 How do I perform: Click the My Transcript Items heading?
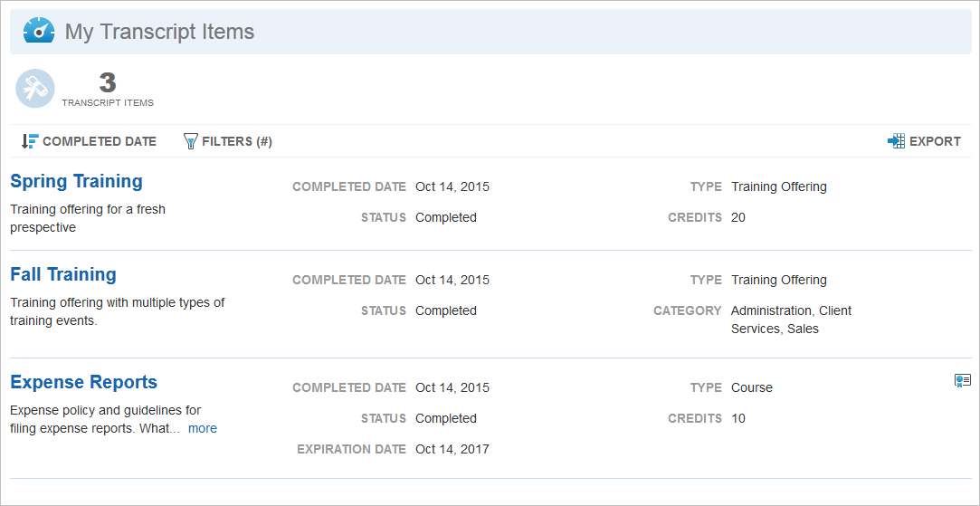tap(160, 32)
